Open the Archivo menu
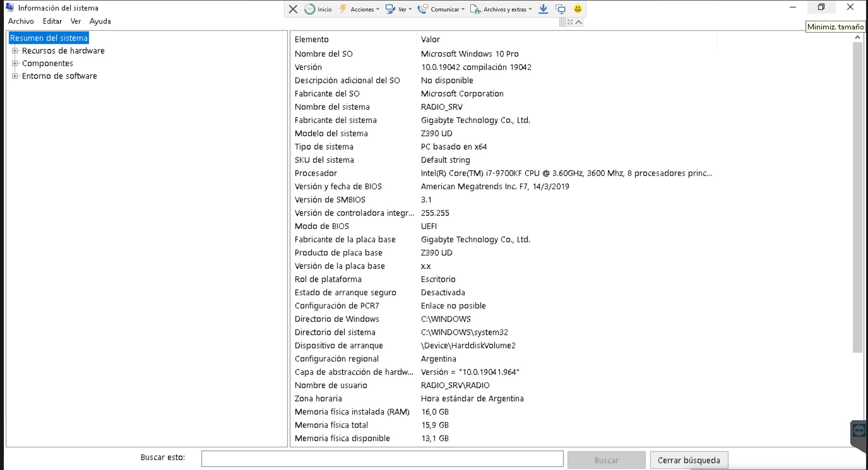The height and width of the screenshot is (470, 868). (x=20, y=21)
